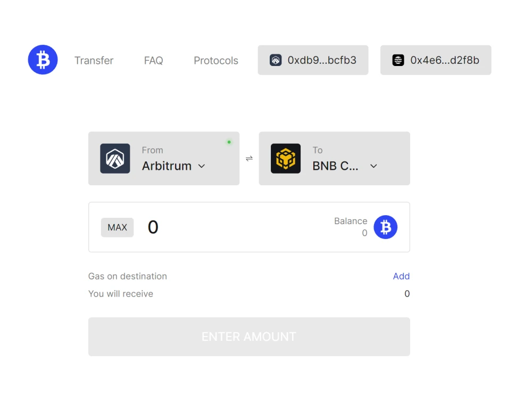Click the MAX amount button
The height and width of the screenshot is (402, 532).
coord(117,227)
